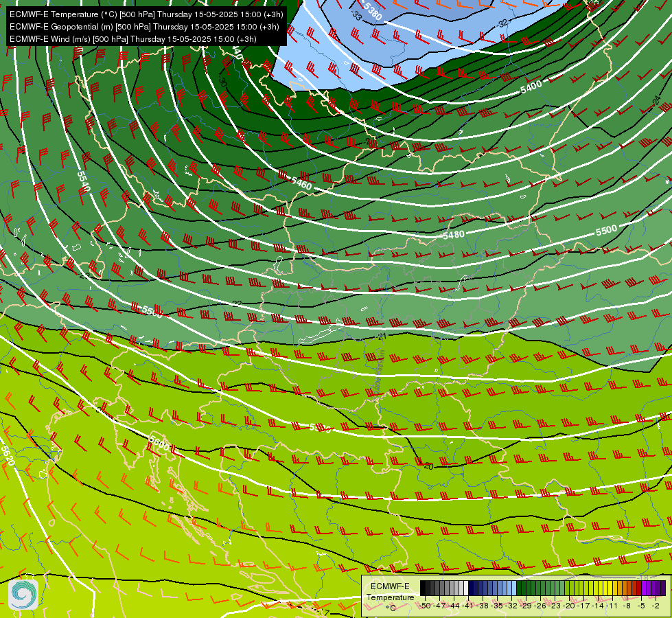Click the swirl logo icon in the corner
This screenshot has height=618, width=672.
coord(23,595)
